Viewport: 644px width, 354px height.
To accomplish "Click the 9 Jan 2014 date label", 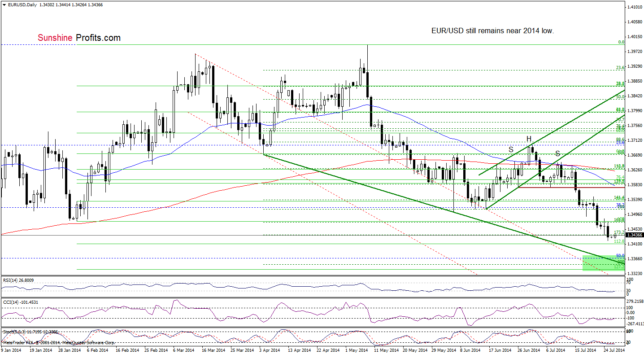I will [x=11, y=350].
